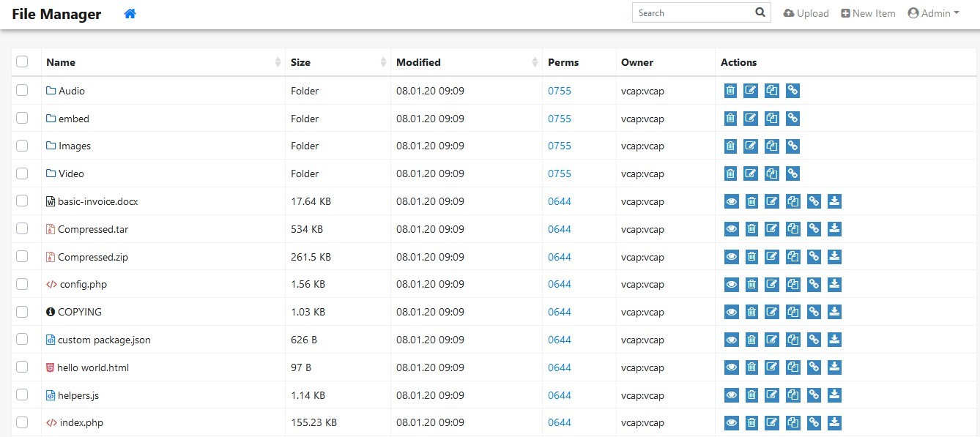Click the home icon next to File Manager

point(130,13)
